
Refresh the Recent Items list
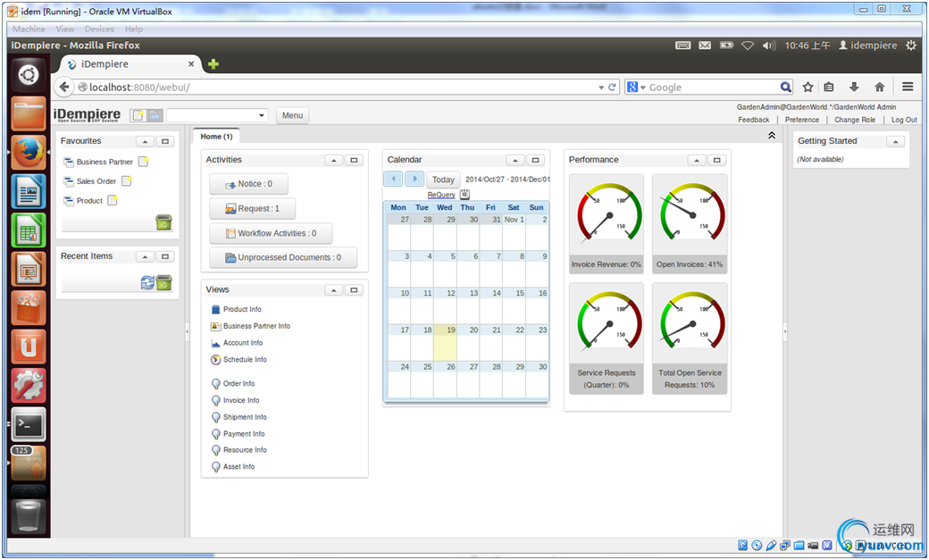(x=146, y=282)
